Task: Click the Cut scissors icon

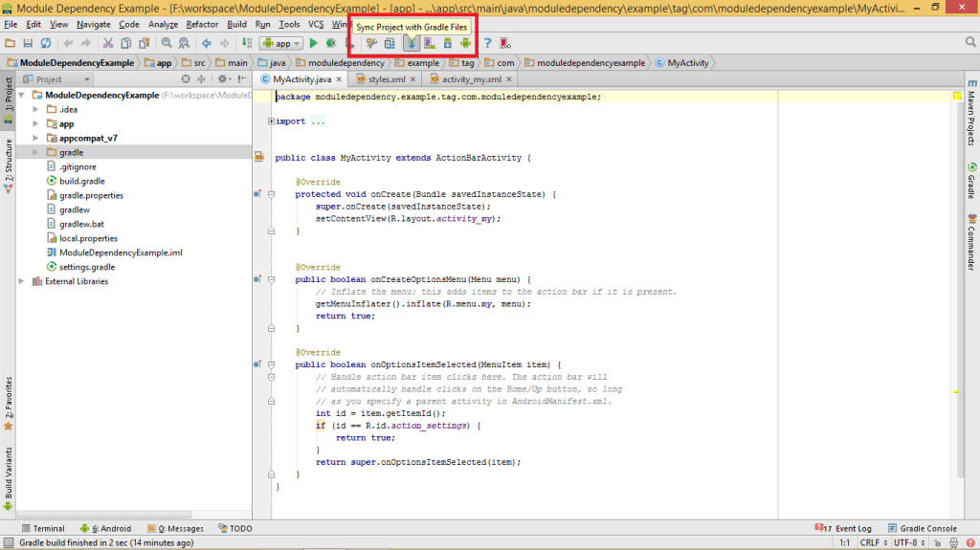Action: pyautogui.click(x=108, y=43)
